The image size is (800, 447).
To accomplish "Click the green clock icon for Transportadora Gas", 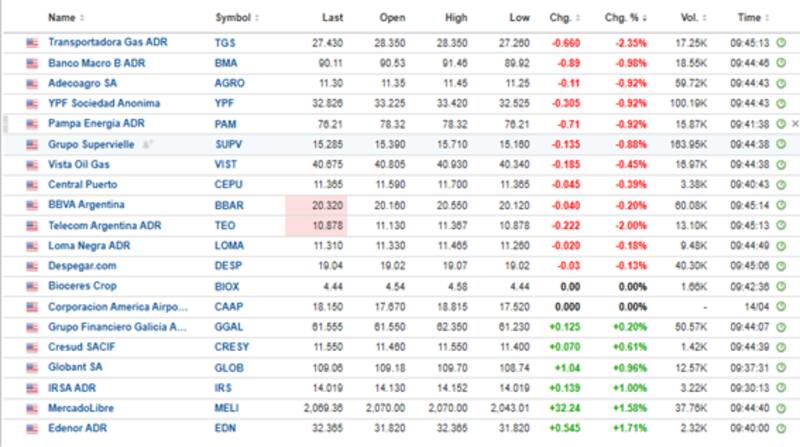I will click(x=780, y=43).
